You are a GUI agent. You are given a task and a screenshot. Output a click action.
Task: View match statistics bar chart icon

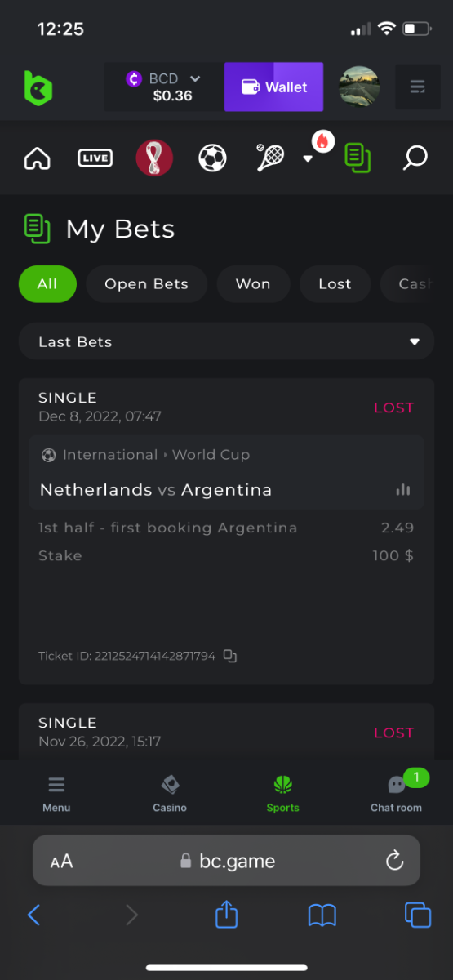[402, 490]
